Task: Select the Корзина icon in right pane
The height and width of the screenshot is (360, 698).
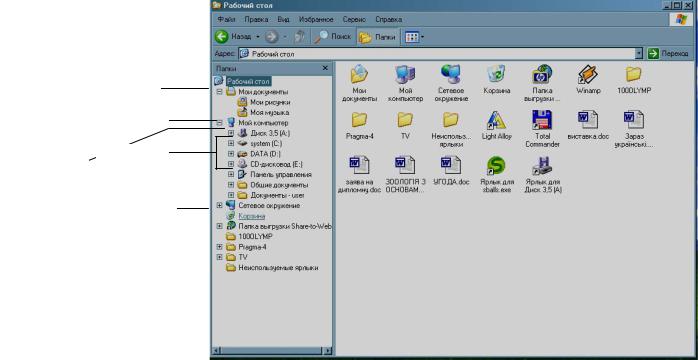Action: [x=496, y=74]
